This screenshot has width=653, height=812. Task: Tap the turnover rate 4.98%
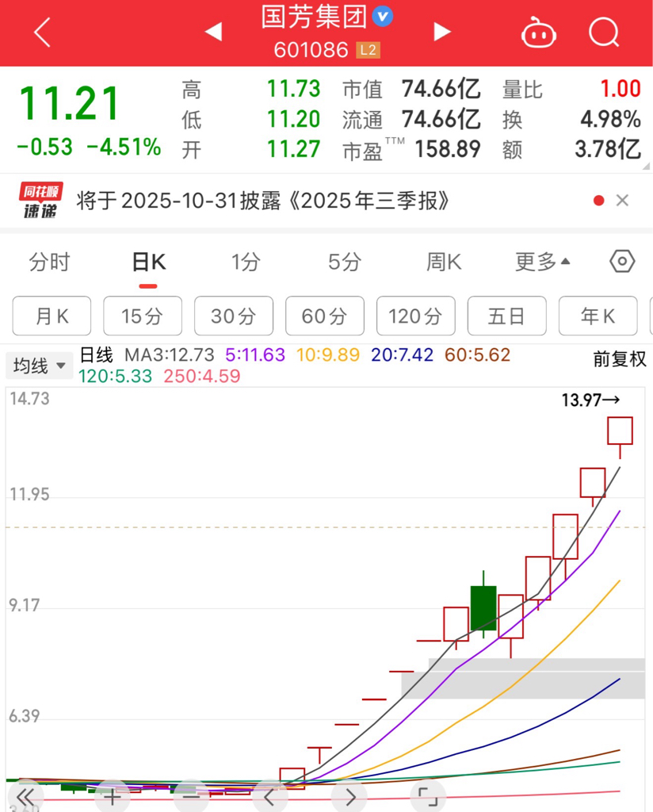610,119
